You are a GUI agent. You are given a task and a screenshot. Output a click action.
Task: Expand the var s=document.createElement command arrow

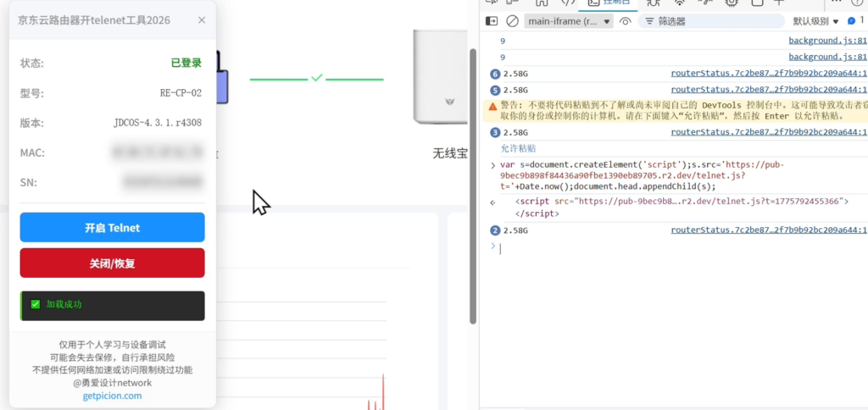tap(492, 165)
